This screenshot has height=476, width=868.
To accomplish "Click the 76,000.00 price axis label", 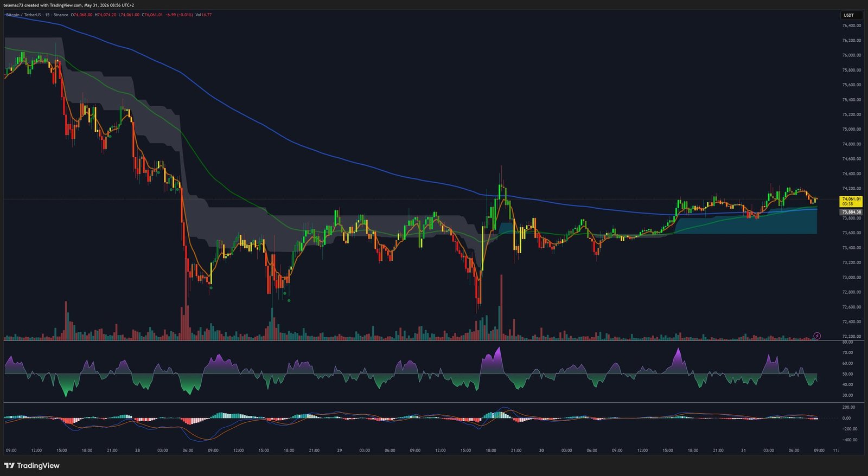I will [x=851, y=55].
